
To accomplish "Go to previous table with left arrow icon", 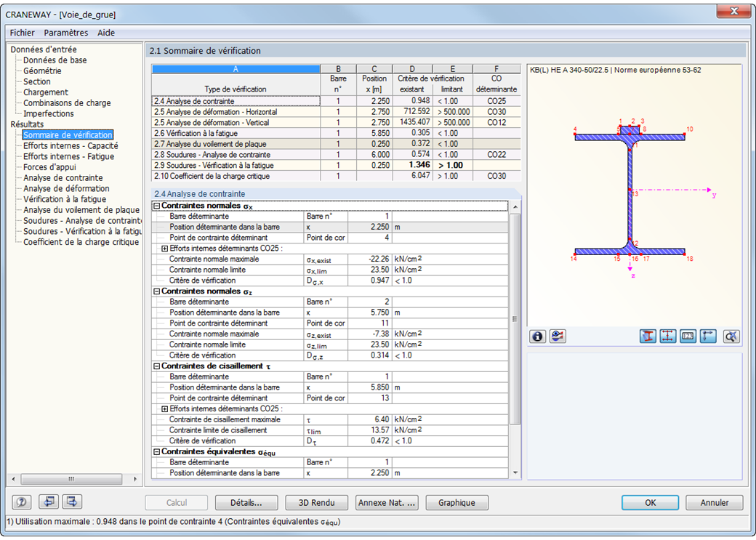I will [x=49, y=502].
